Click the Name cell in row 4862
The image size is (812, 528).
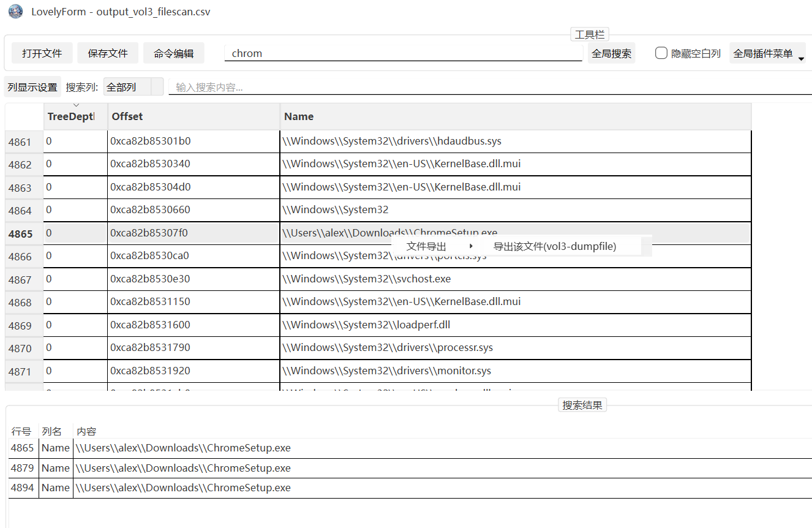516,164
